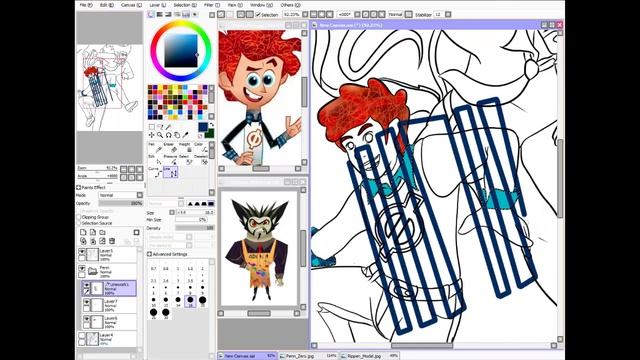The height and width of the screenshot is (360, 640).
Task: Switch to the New Canvas.sai tab
Action: pos(247,356)
